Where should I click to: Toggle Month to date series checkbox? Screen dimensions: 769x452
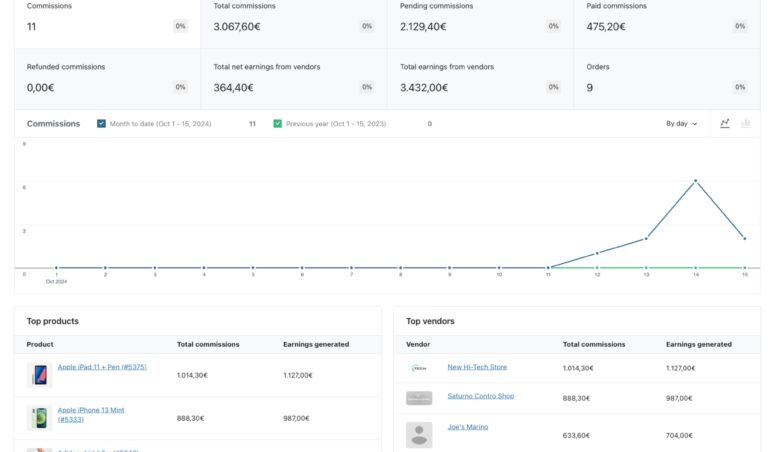[x=102, y=124]
